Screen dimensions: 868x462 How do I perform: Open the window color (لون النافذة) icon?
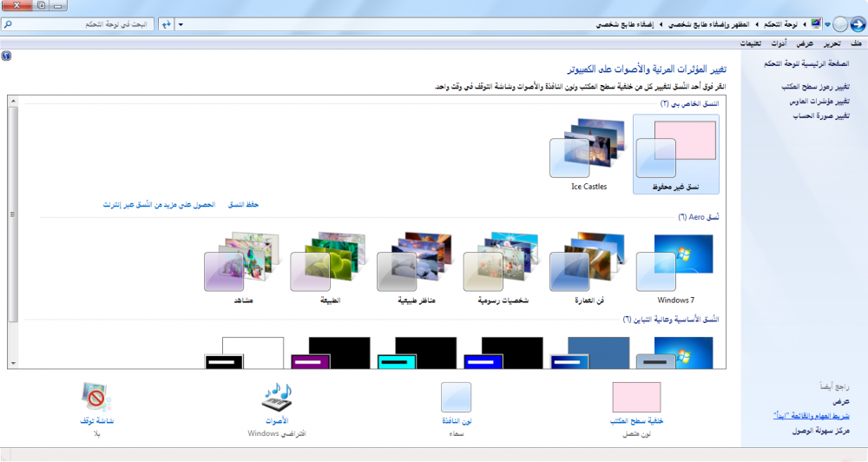[x=456, y=397]
